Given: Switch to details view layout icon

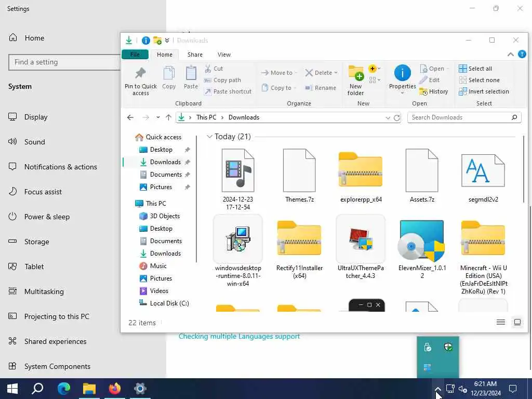Looking at the screenshot, I should point(501,322).
